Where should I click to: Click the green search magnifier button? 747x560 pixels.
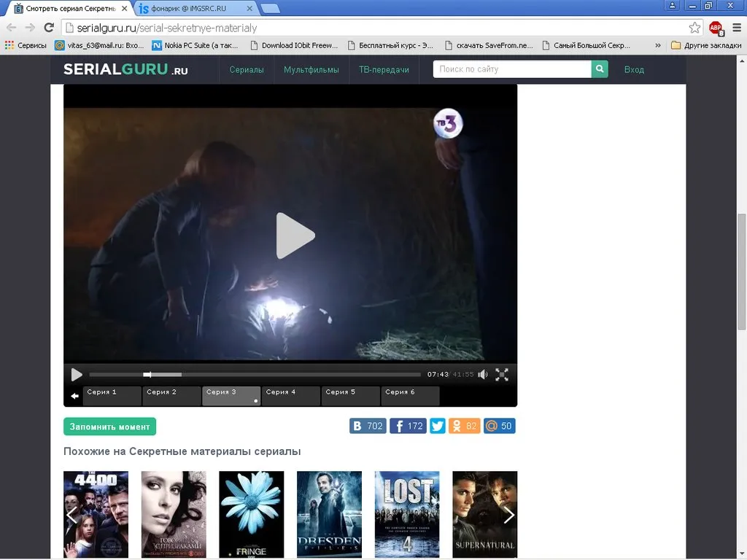tap(600, 69)
